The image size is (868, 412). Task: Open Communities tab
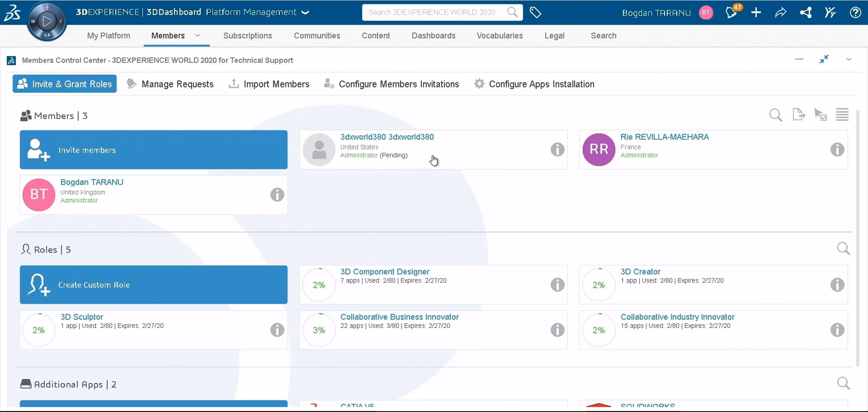click(x=317, y=35)
